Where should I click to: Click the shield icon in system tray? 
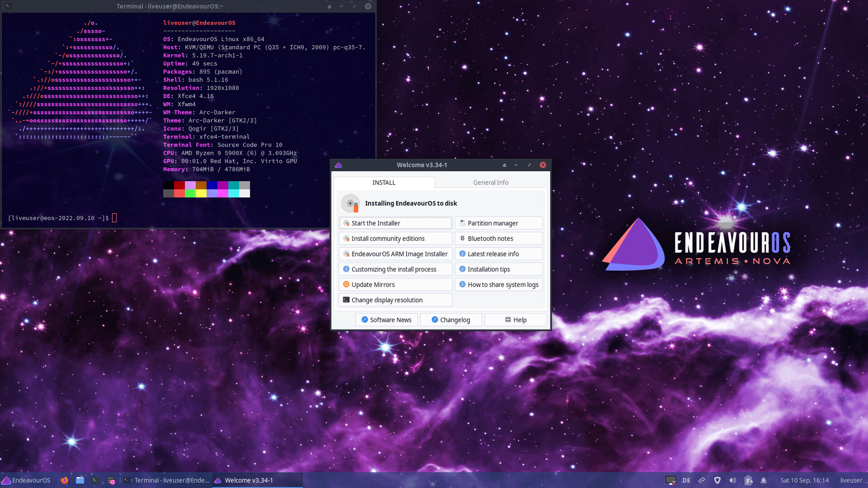click(717, 480)
